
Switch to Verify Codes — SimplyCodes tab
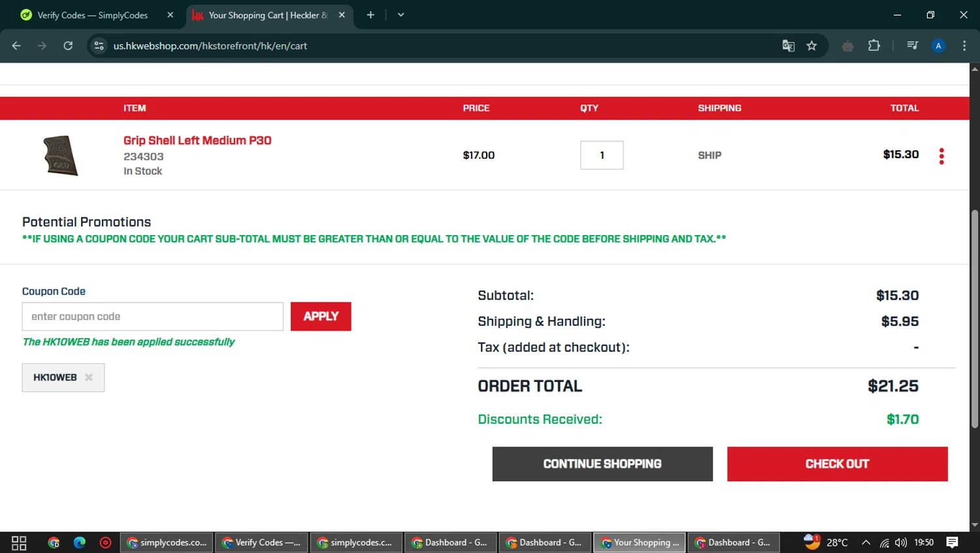[92, 15]
